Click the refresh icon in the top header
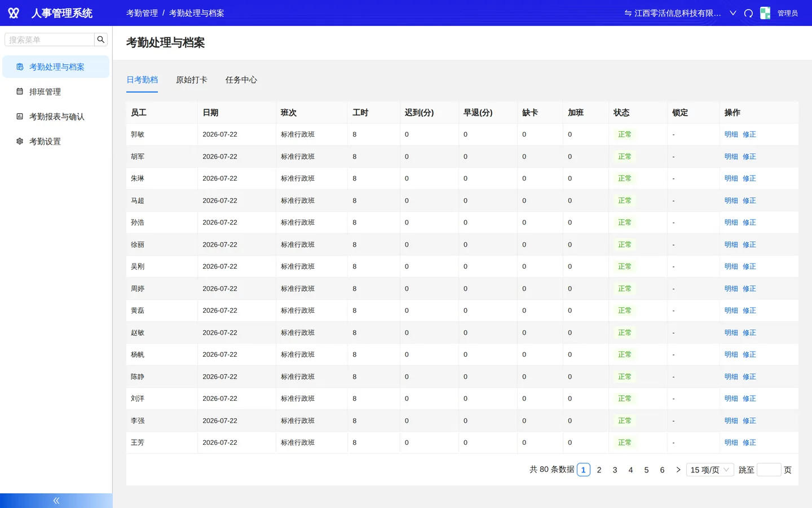This screenshot has width=812, height=508. coord(748,13)
